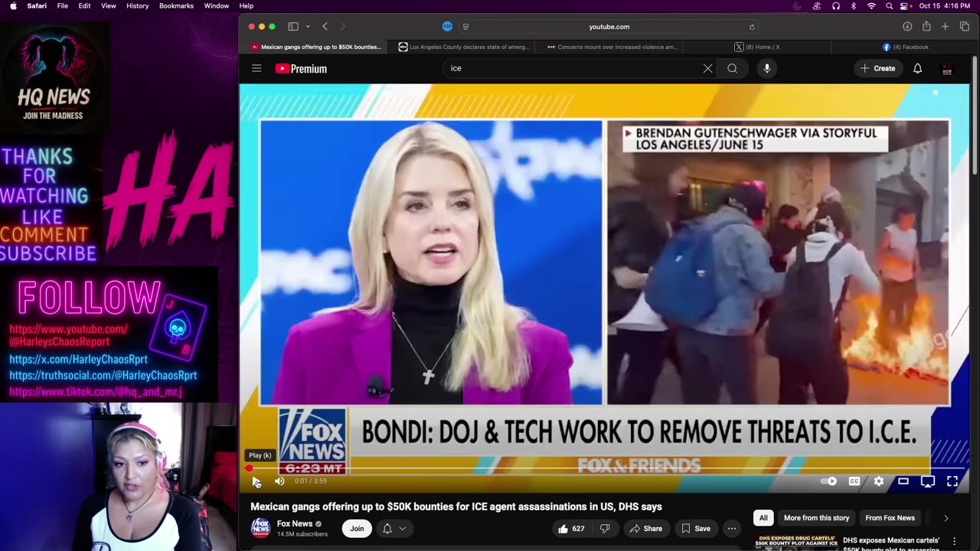Open the Apple menu
The height and width of the screenshot is (551, 980).
coord(13,5)
